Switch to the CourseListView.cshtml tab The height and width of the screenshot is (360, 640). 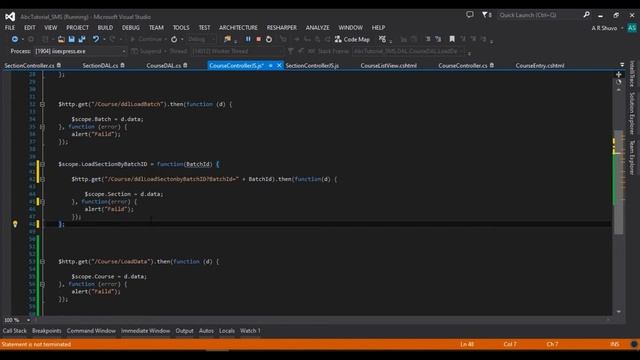click(x=389, y=65)
